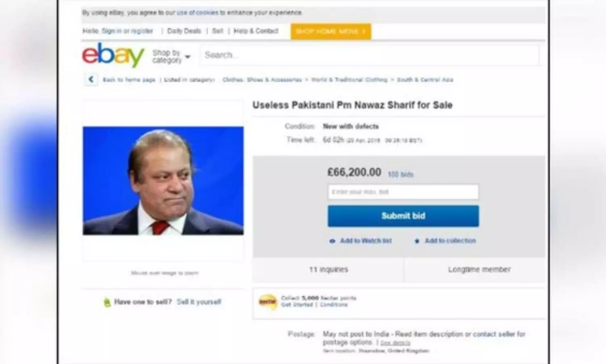Click the eBay logo
This screenshot has height=364, width=606.
tap(113, 55)
